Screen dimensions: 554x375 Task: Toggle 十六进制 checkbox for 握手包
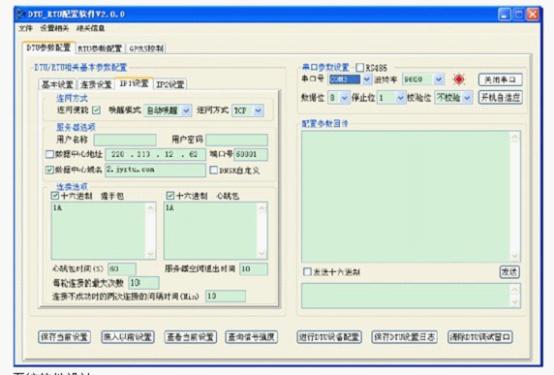55,195
